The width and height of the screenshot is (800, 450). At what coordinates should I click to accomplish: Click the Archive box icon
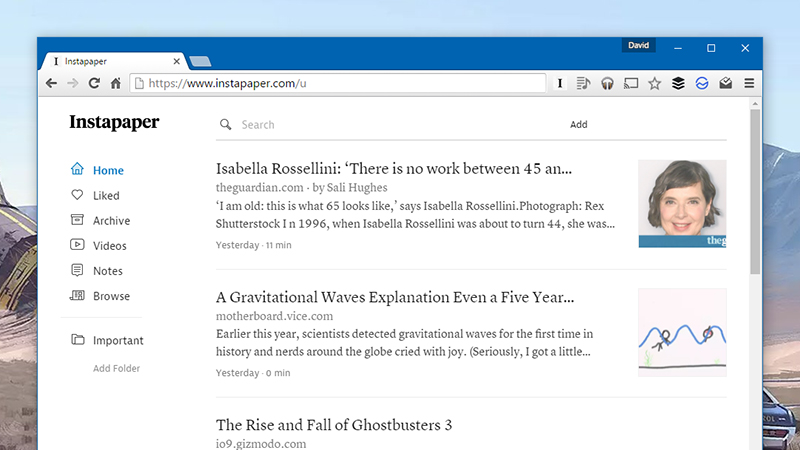(77, 220)
